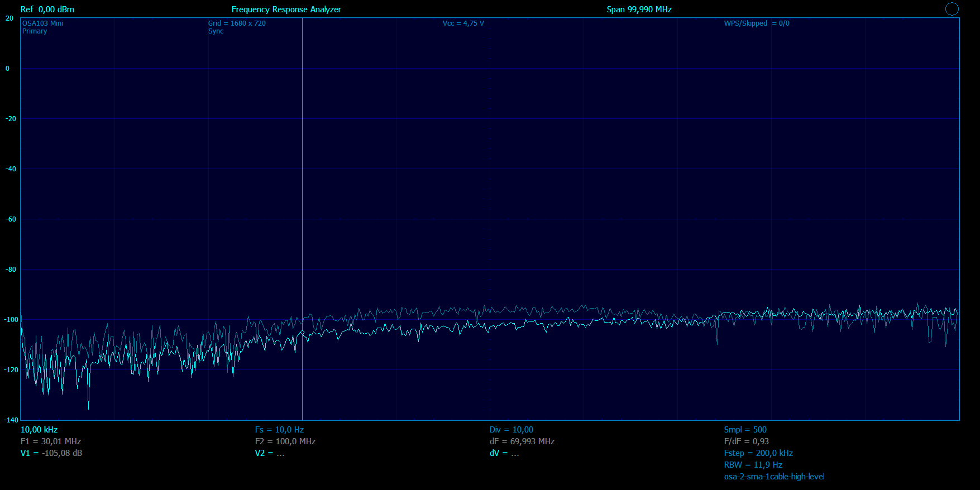Click the F/dF = 0,93 readout
The image size is (980, 490).
pos(747,441)
